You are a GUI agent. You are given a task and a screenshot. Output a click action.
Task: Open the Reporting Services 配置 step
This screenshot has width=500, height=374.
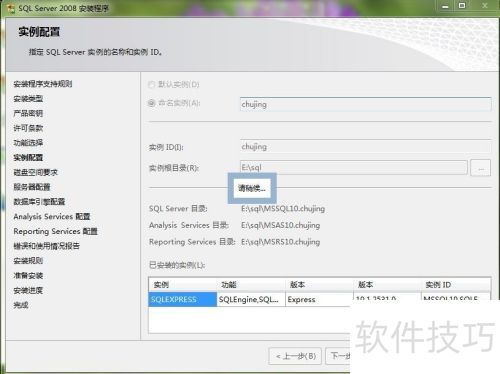(55, 231)
